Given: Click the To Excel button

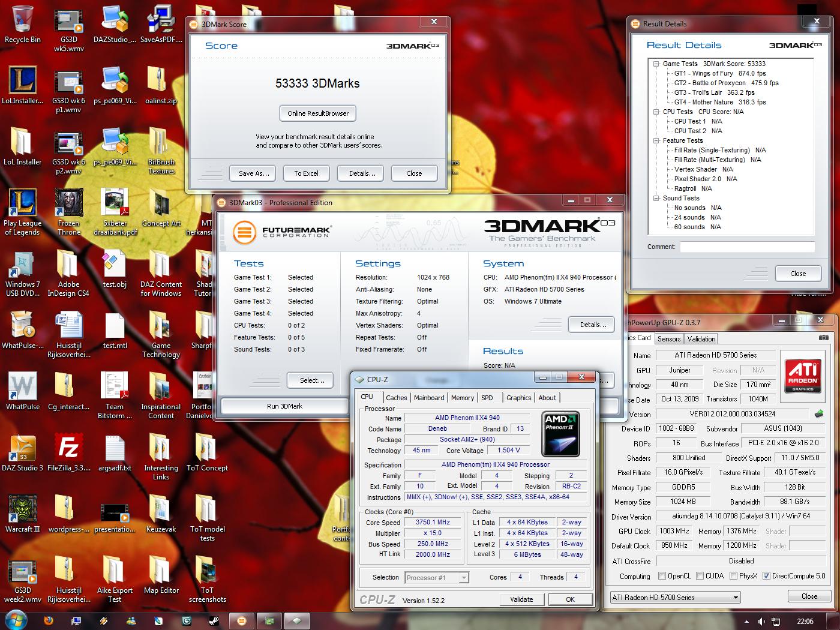Looking at the screenshot, I should [x=306, y=173].
